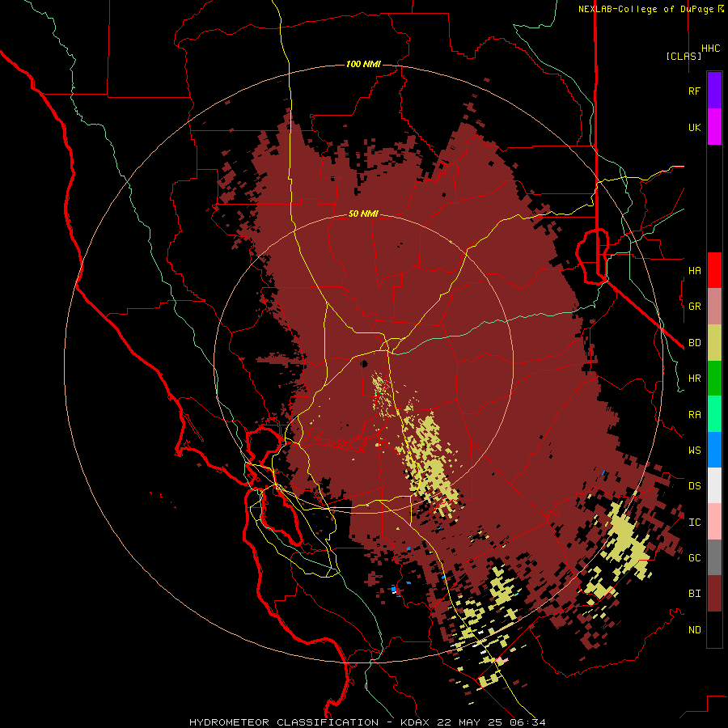Viewport: 728px width, 728px height.
Task: Click the GC legend label
Action: tap(694, 558)
